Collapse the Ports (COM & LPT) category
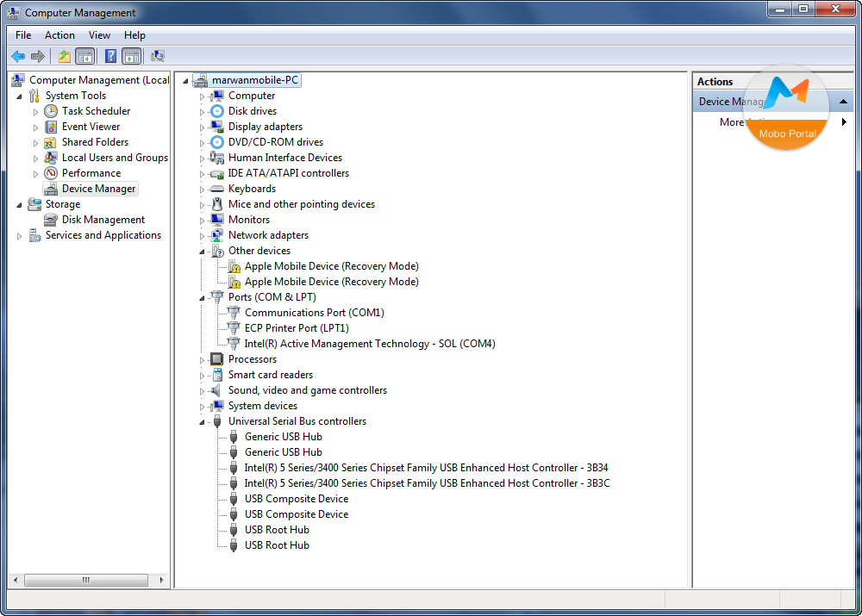This screenshot has width=862, height=616. (202, 298)
